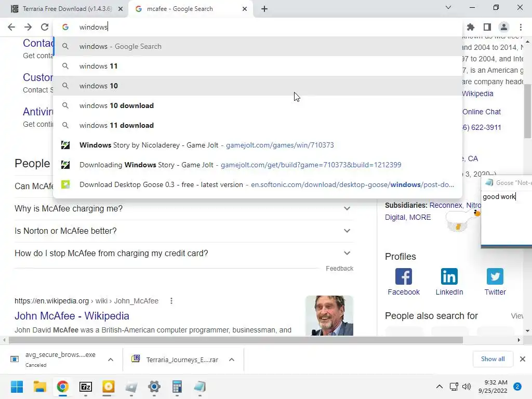This screenshot has height=399, width=532.
Task: Click the John McAfee photo thumbnail
Action: click(x=329, y=315)
